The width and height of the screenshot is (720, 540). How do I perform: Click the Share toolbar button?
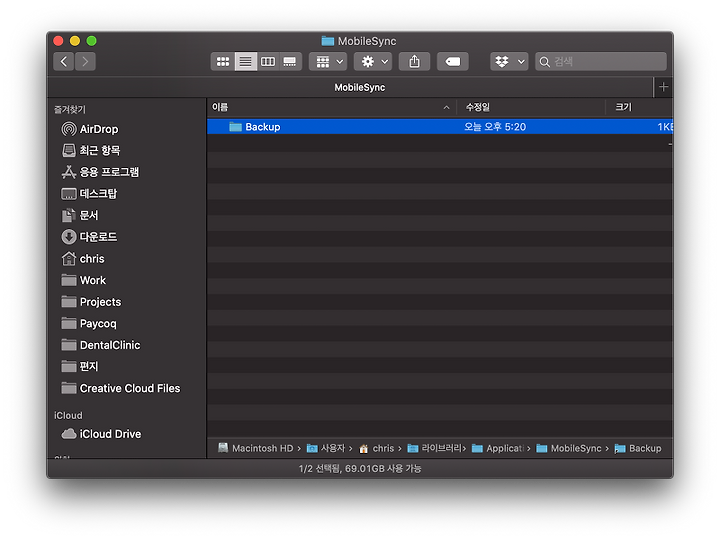pyautogui.click(x=414, y=62)
